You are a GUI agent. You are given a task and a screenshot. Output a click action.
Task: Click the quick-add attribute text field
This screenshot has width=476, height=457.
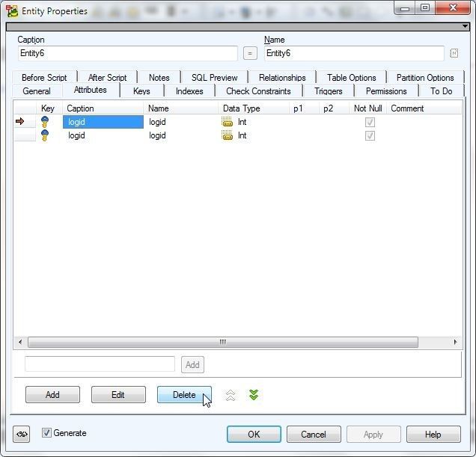(100, 364)
